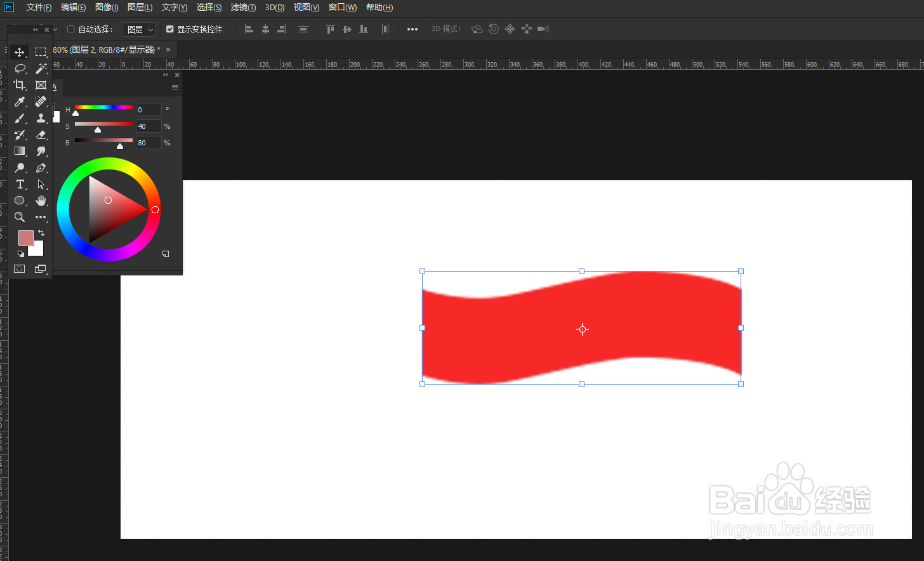Collapse the color panel with double arrows
Viewport: 924px width, 561px height.
166,75
